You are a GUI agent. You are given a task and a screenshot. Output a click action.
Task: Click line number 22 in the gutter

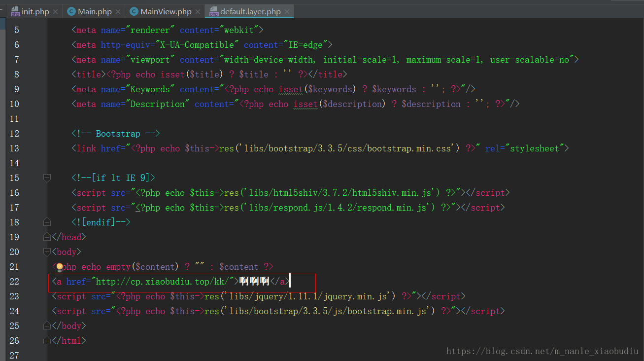[x=14, y=282]
